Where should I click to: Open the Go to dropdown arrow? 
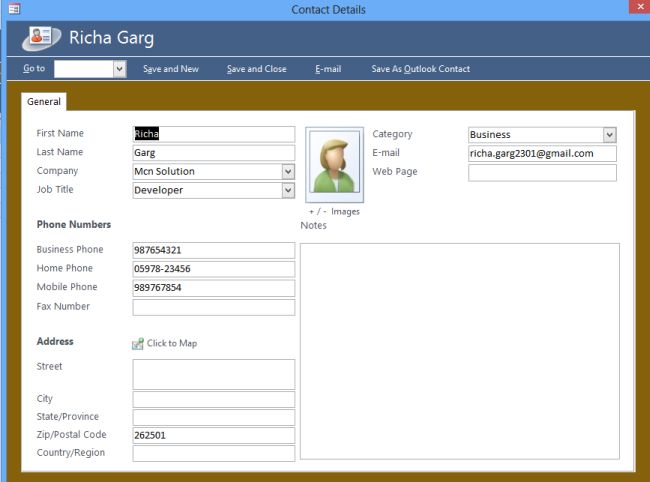coord(119,69)
